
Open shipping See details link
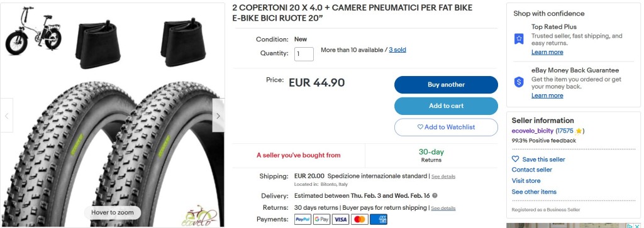443,176
